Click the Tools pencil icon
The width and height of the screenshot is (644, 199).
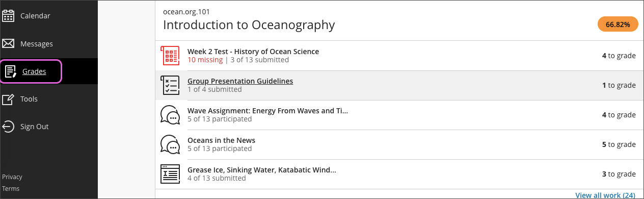point(8,99)
